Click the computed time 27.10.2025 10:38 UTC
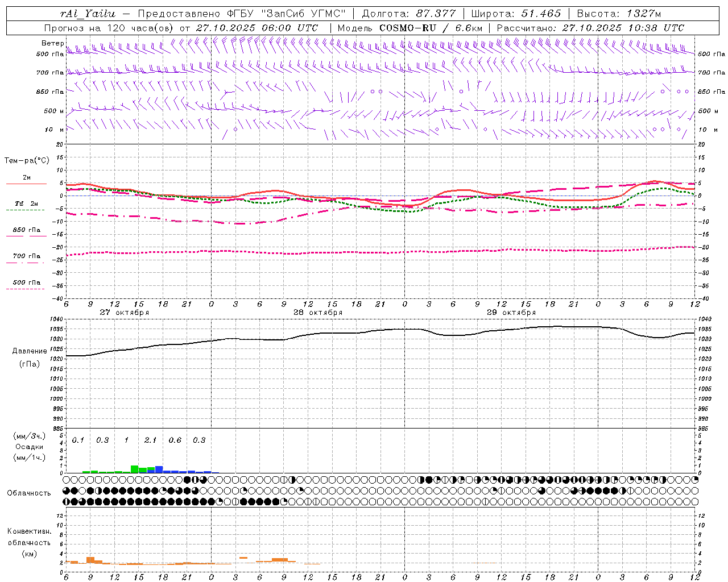 pyautogui.click(x=623, y=28)
